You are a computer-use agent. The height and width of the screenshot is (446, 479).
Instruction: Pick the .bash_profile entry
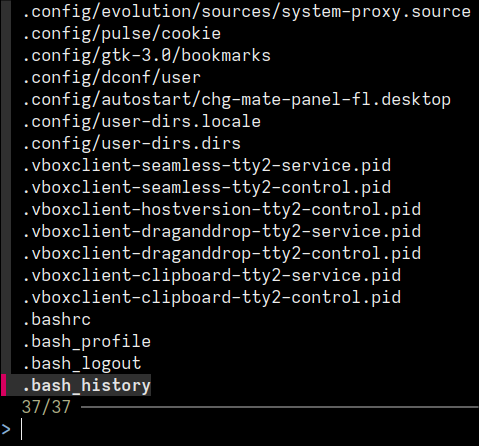86,342
